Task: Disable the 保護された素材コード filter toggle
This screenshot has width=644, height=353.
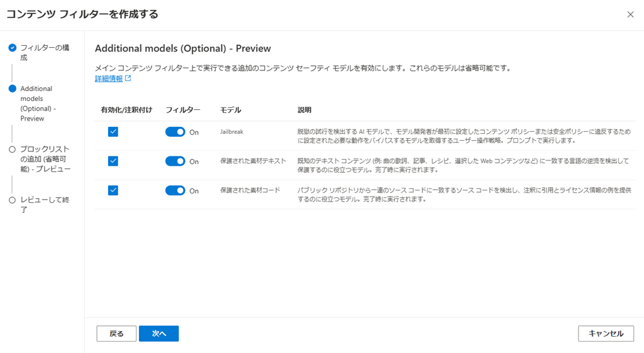Action: (x=175, y=190)
